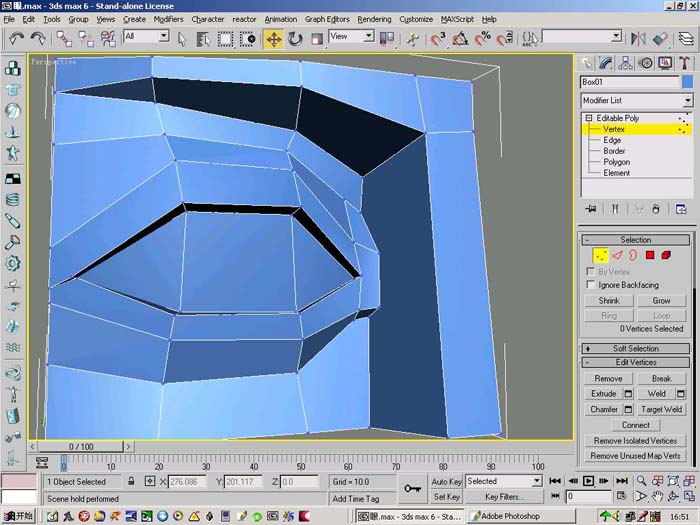This screenshot has width=700, height=525.
Task: Click the Play Animation button
Action: click(x=588, y=481)
